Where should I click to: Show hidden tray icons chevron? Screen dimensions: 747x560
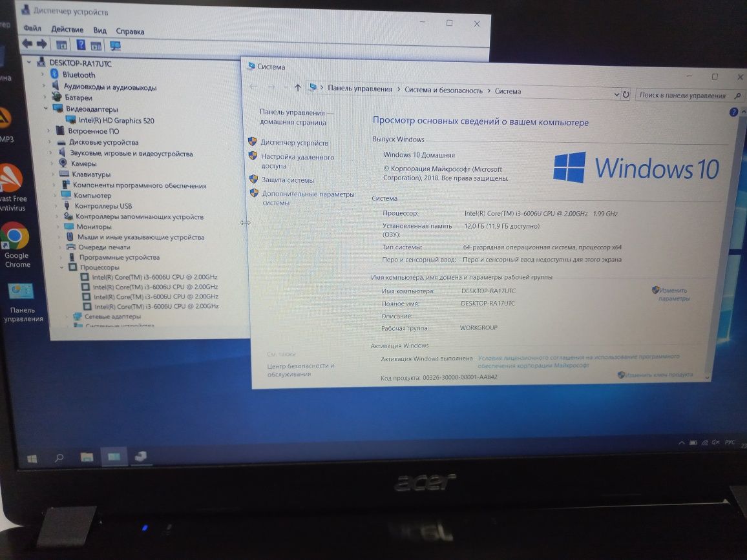[x=682, y=443]
